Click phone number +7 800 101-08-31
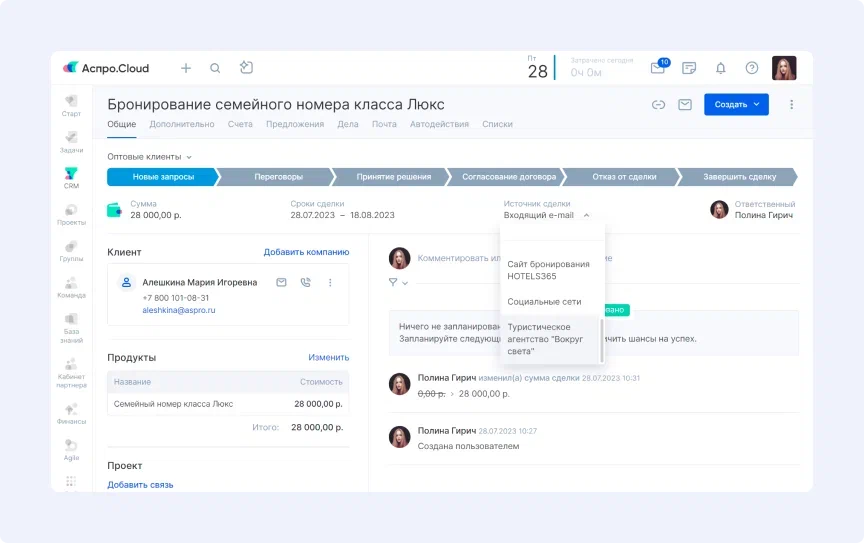Viewport: 864px width, 543px height. 176,298
